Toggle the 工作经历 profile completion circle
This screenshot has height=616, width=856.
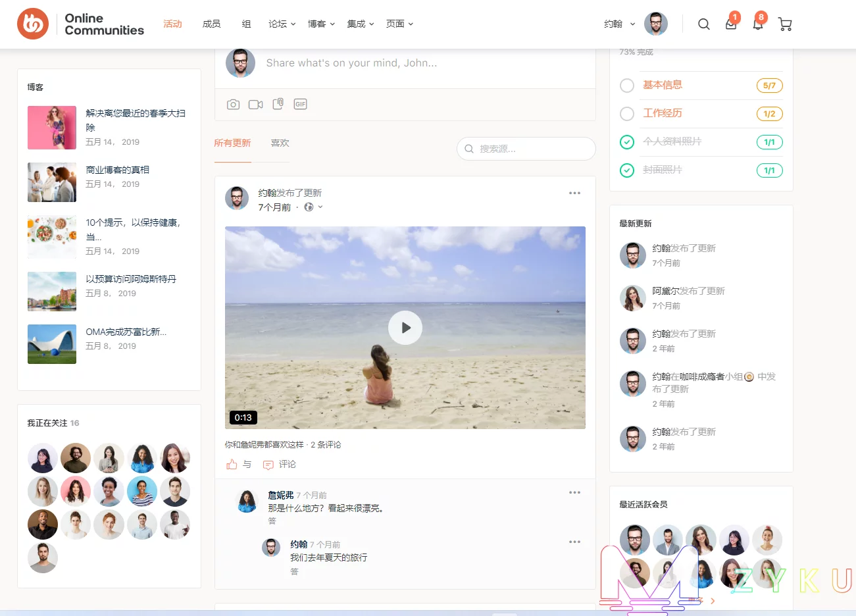[627, 114]
